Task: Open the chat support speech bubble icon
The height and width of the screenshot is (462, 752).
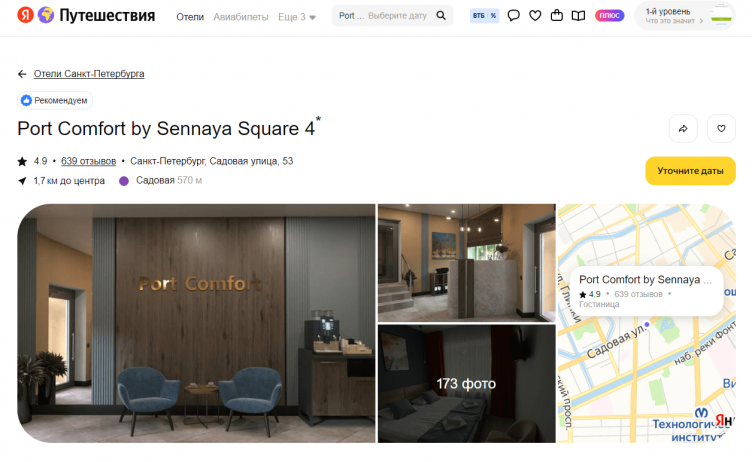Action: point(513,16)
